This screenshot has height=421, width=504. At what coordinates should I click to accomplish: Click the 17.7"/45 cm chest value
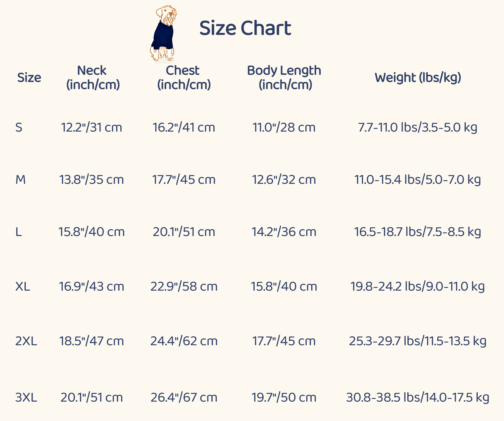(x=184, y=180)
